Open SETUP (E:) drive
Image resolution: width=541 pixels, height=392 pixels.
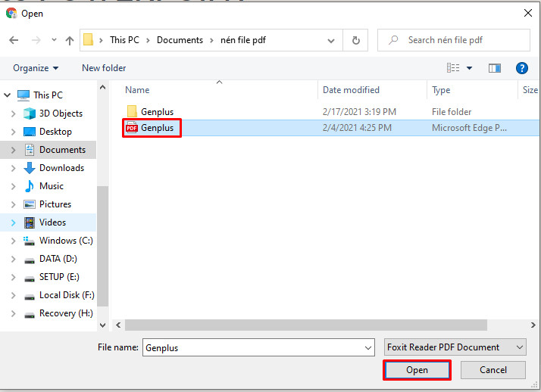click(x=59, y=277)
